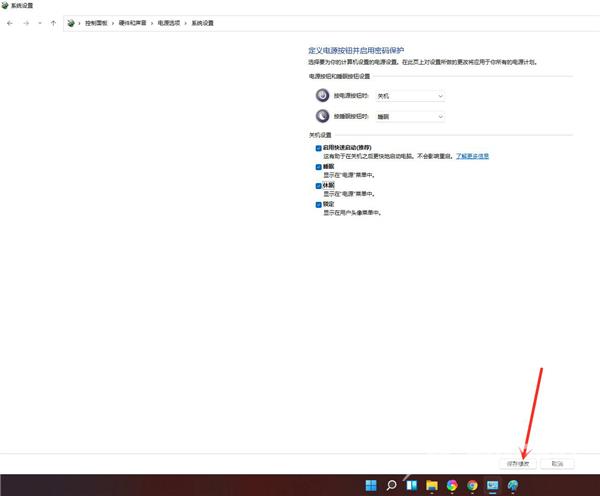Click text 显示在用户头像菜单中

(x=352, y=213)
